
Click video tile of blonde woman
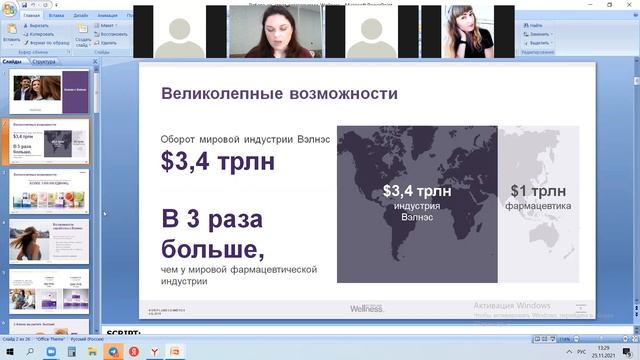[x=468, y=31]
